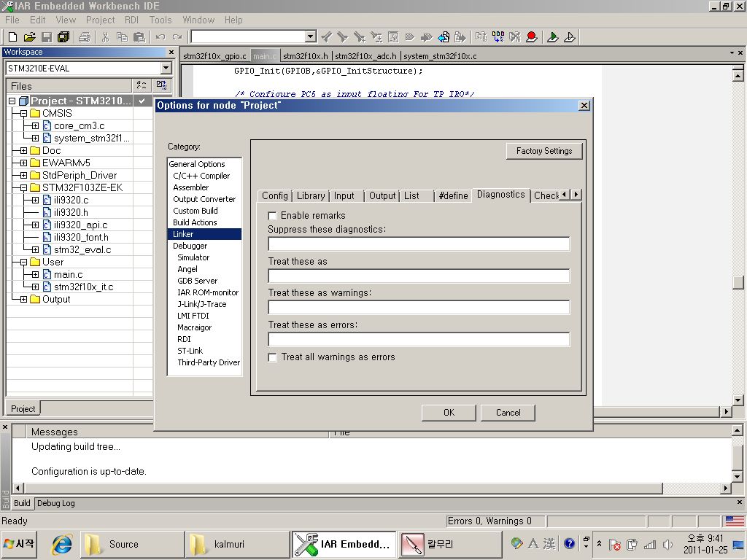Confirm options with OK button
The image size is (747, 560).
(x=449, y=413)
